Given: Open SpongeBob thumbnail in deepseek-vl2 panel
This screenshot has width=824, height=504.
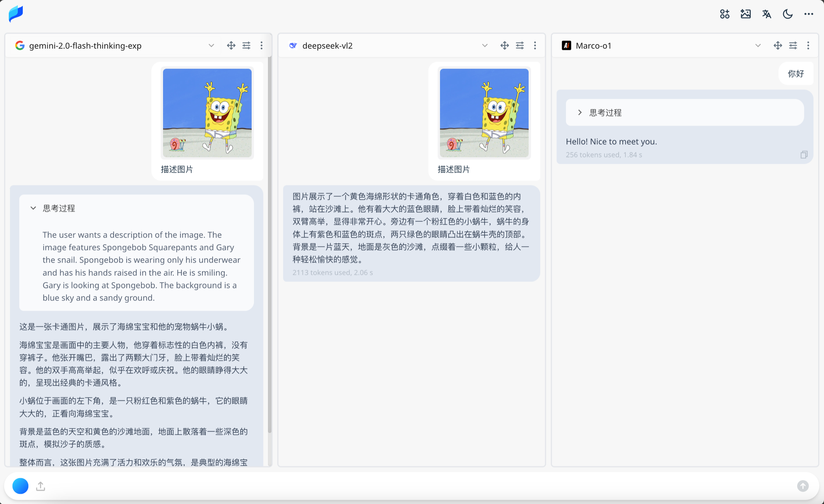Looking at the screenshot, I should coord(484,113).
